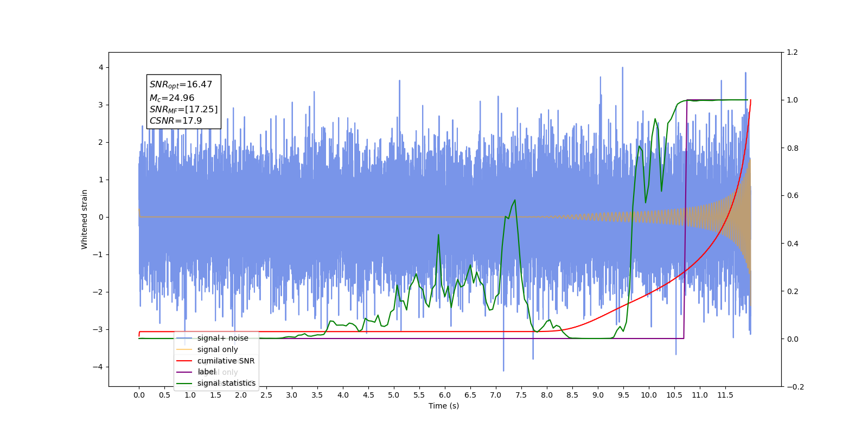Click the 'Time (s)' x-axis label
The height and width of the screenshot is (434, 868).
tap(444, 406)
